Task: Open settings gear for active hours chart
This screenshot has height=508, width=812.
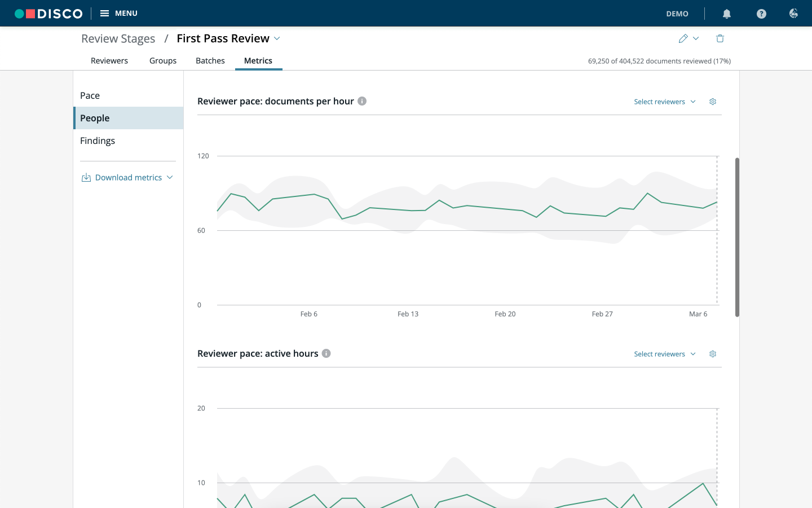Action: pos(713,354)
